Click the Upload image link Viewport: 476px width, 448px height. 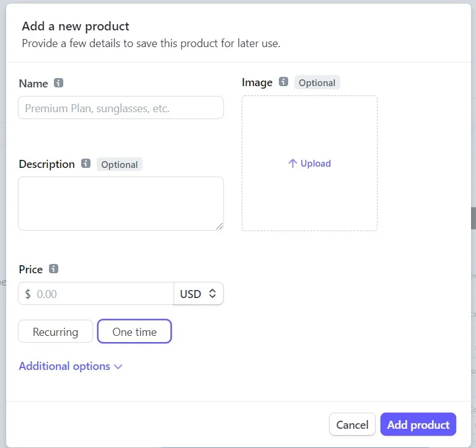pyautogui.click(x=315, y=164)
